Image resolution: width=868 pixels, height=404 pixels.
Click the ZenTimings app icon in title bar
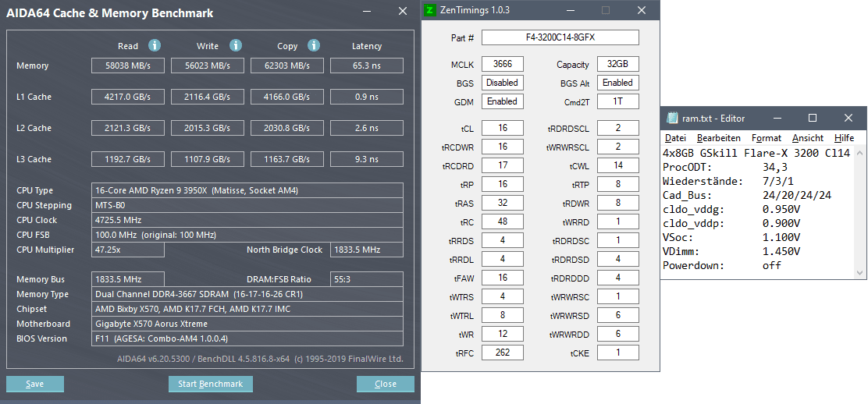pos(429,10)
